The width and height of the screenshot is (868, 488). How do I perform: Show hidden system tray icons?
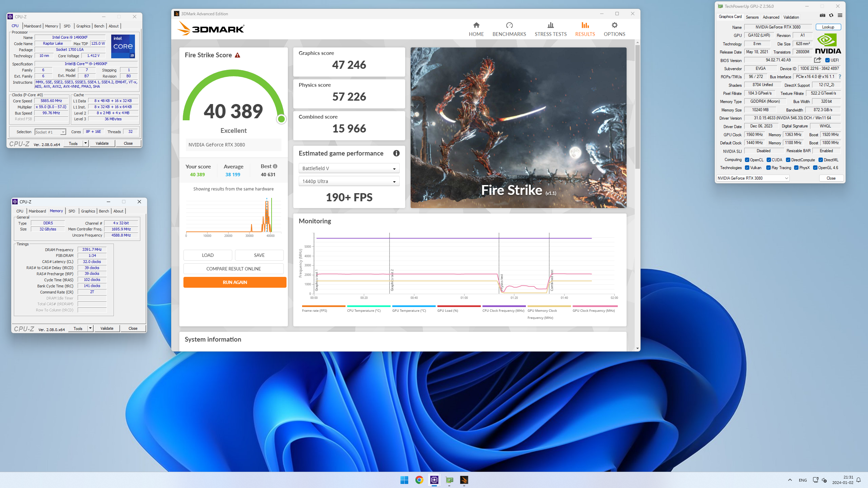click(x=790, y=480)
